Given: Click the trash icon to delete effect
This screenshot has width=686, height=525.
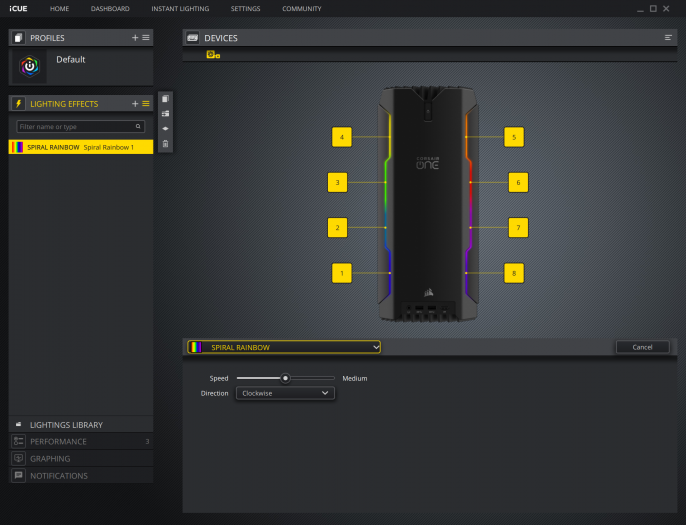Looking at the screenshot, I should (x=165, y=144).
